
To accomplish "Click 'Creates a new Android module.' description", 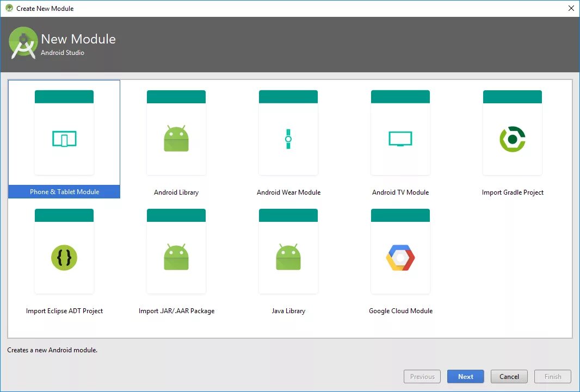I will (x=52, y=350).
